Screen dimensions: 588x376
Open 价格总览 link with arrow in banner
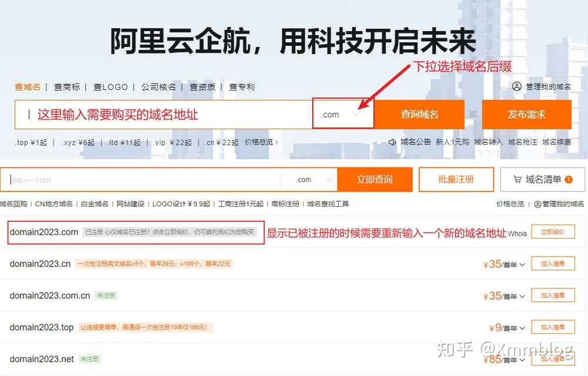point(262,142)
